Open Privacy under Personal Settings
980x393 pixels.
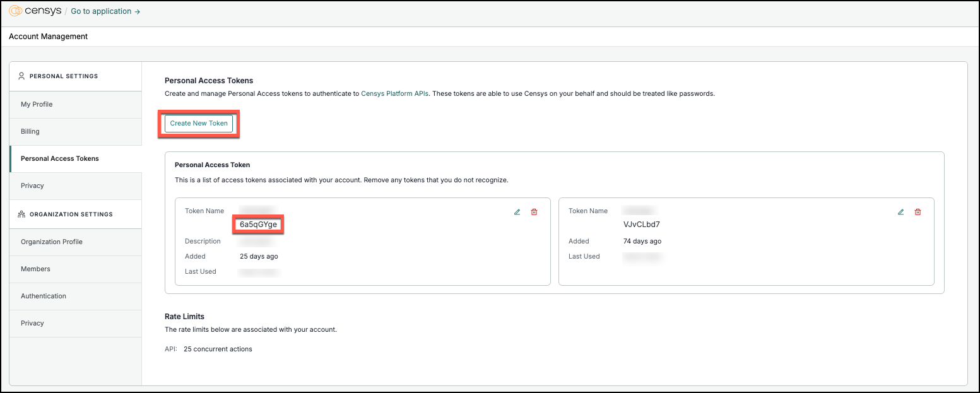pyautogui.click(x=76, y=185)
